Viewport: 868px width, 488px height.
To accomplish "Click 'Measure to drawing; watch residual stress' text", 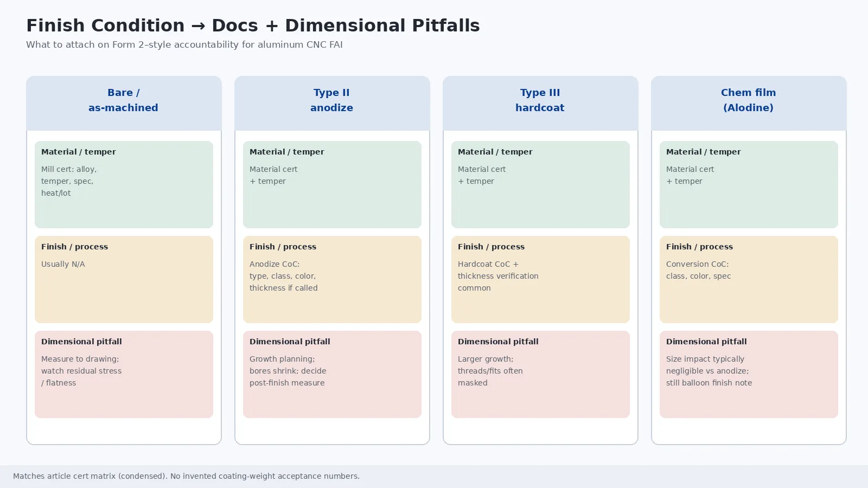I will point(81,365).
